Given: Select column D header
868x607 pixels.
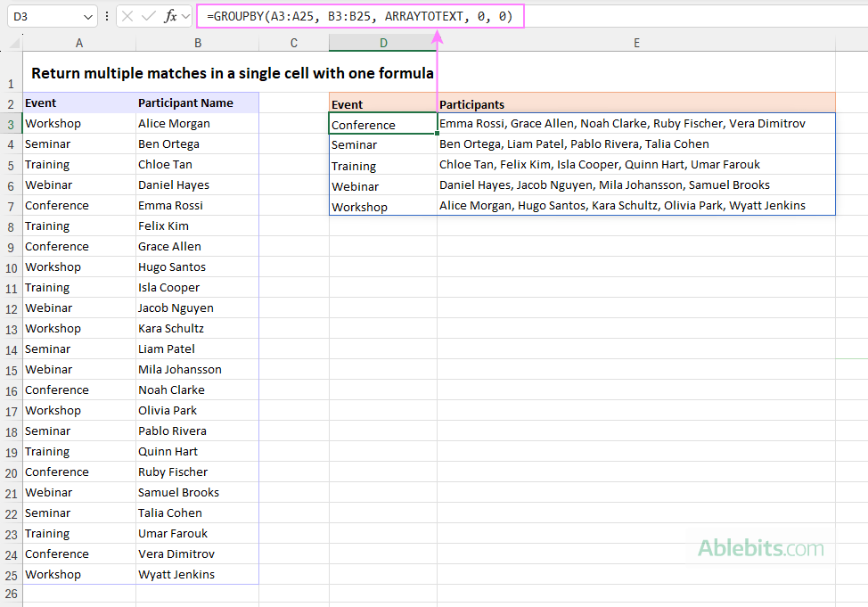Looking at the screenshot, I should pos(383,42).
